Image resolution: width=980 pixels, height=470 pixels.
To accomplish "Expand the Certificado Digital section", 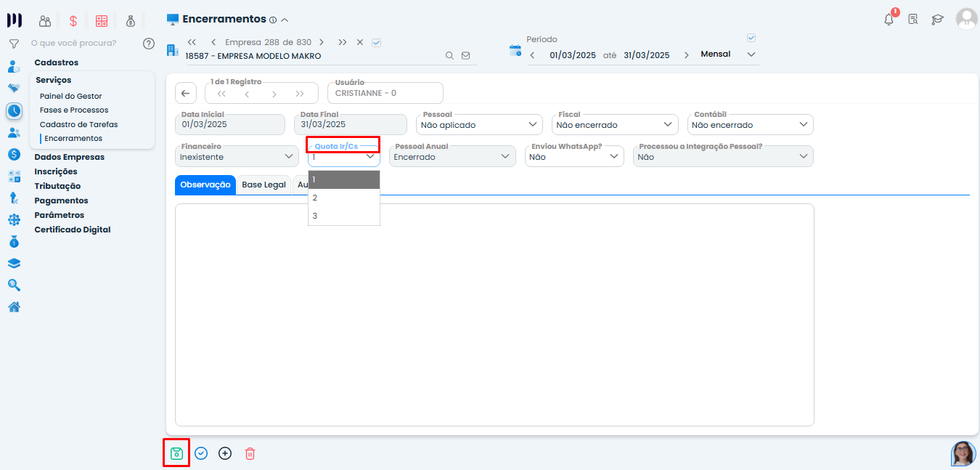I will (x=73, y=230).
